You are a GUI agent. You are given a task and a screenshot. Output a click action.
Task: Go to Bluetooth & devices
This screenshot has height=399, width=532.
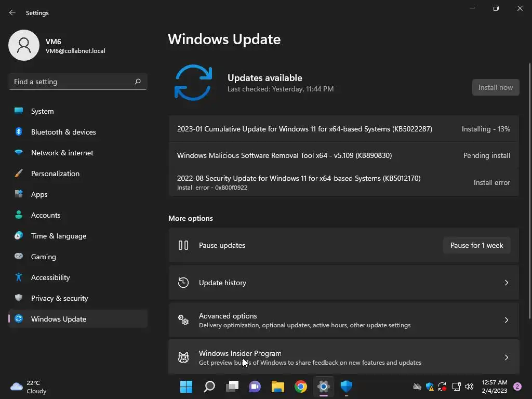[78, 132]
